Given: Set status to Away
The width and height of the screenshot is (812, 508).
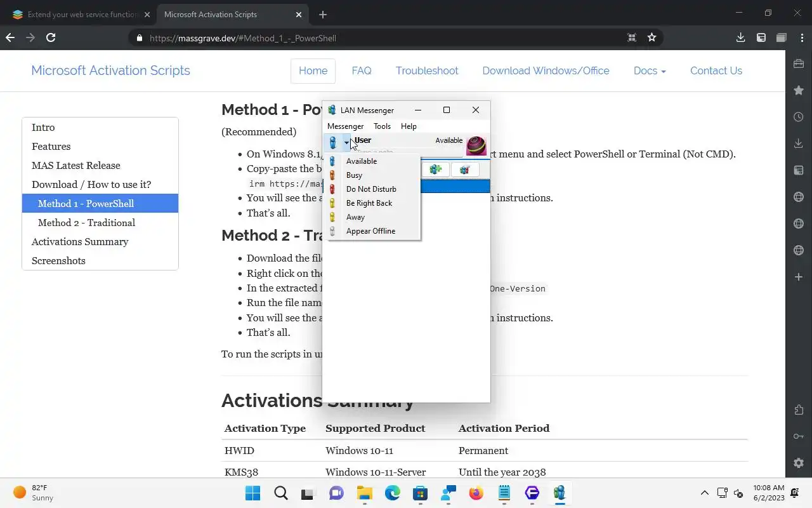Looking at the screenshot, I should coord(373,217).
